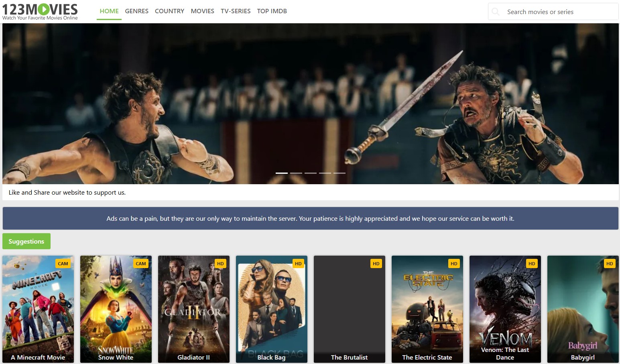The height and width of the screenshot is (364, 620).
Task: Click HD badge on Gladiator II
Action: (220, 264)
